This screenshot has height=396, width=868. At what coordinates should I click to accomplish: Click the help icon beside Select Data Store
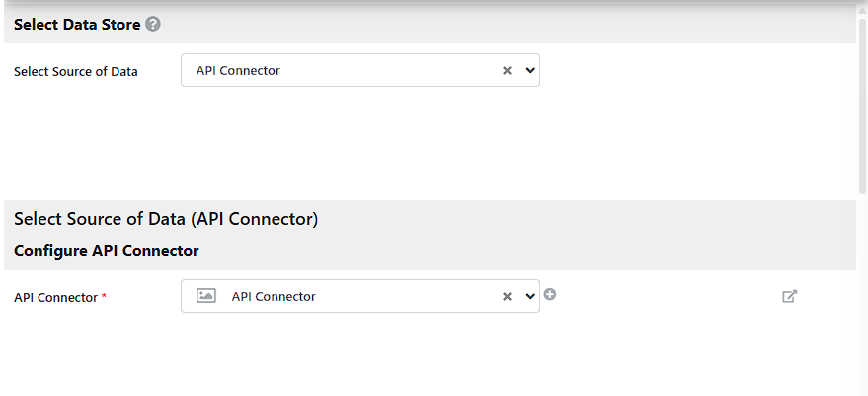[x=153, y=25]
